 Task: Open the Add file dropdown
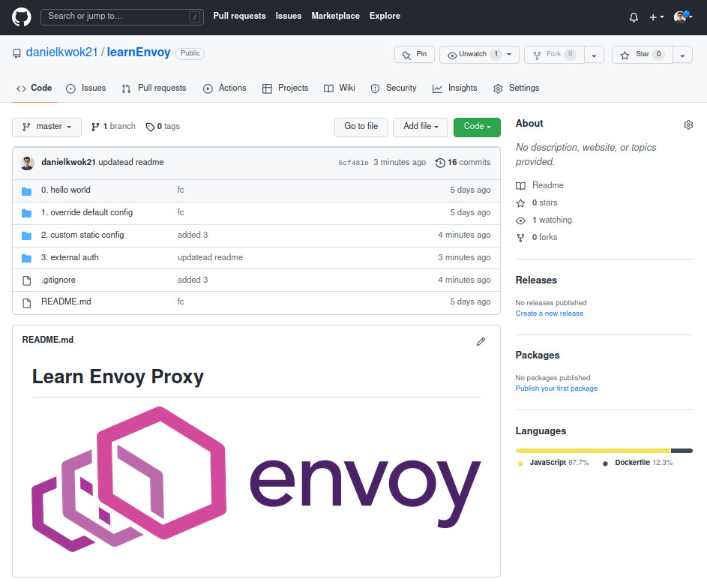tap(421, 127)
